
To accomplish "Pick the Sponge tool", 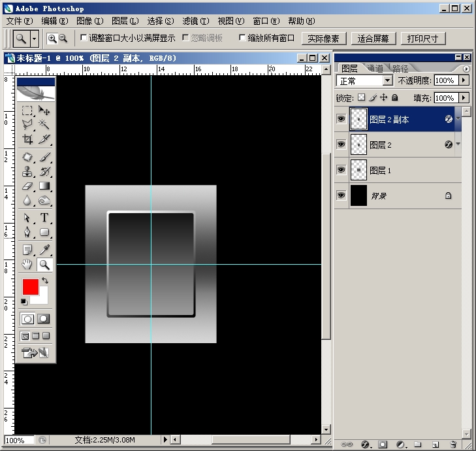I will (x=44, y=201).
